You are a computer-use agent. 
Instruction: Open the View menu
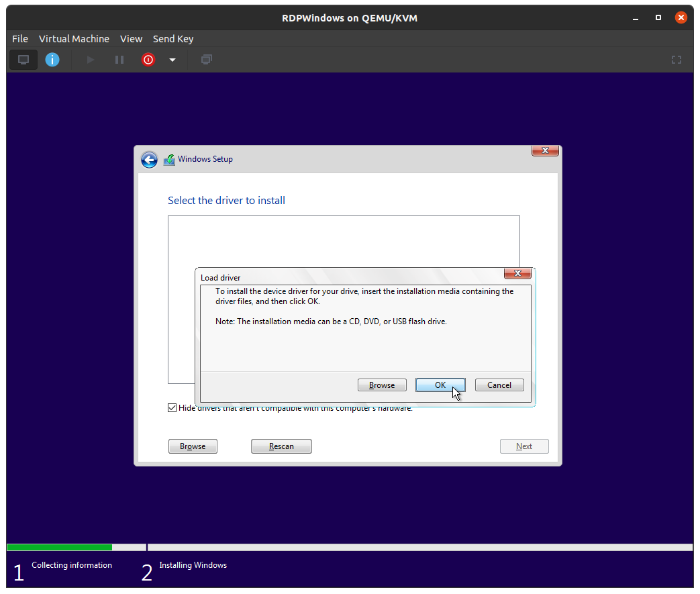click(x=131, y=39)
